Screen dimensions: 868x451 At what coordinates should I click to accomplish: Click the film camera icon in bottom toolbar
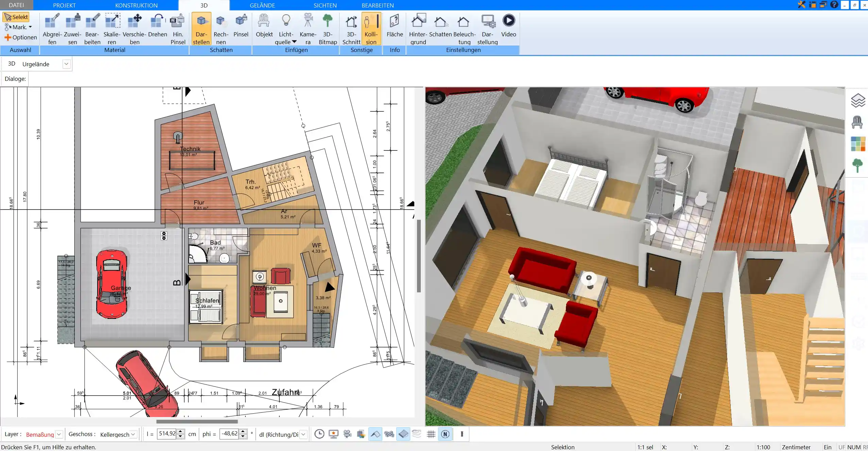[x=347, y=434]
